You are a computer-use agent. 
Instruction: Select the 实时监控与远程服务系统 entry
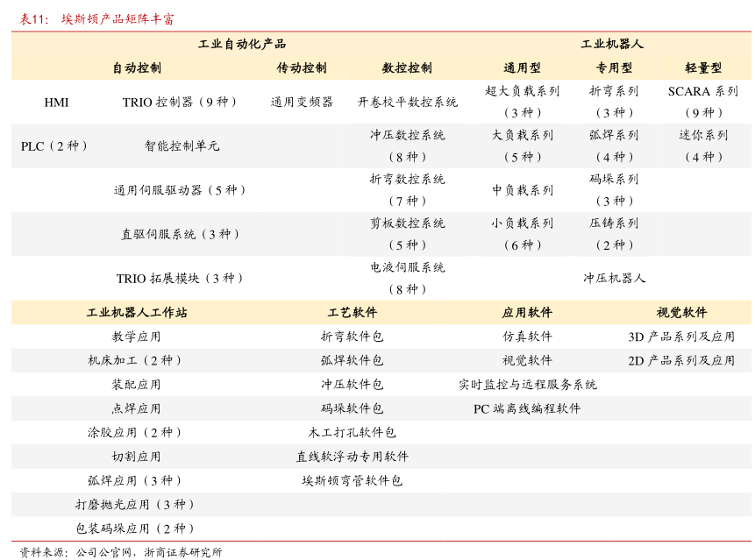tap(527, 385)
